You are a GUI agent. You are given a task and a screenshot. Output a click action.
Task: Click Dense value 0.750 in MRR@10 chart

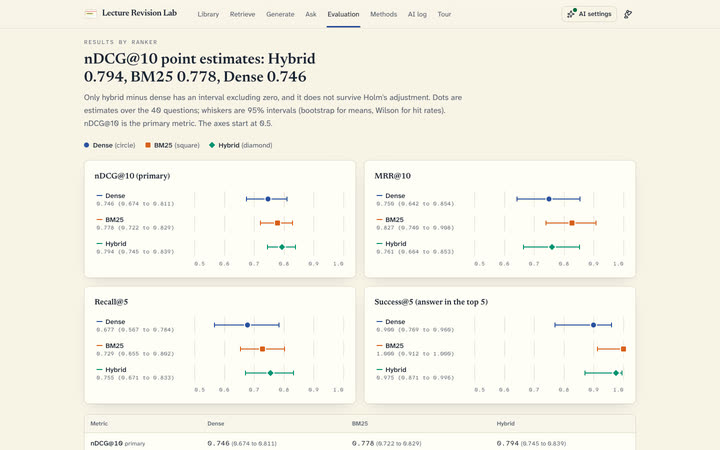click(385, 203)
